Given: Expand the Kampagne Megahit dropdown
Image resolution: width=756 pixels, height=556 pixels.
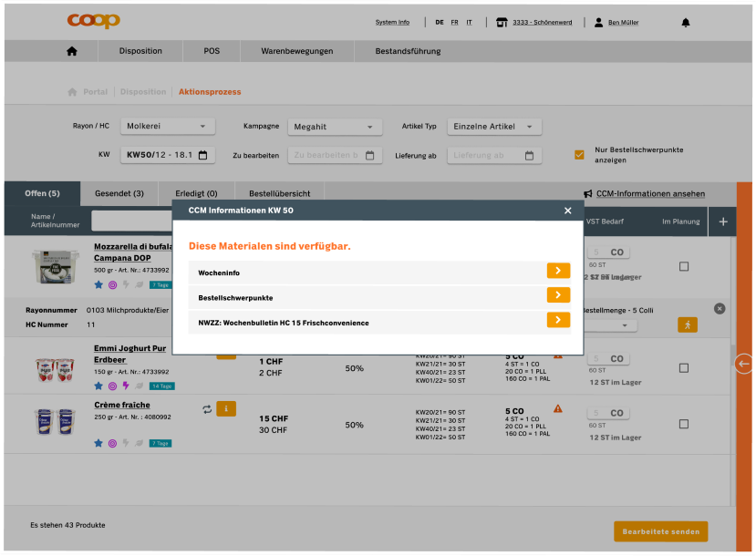Looking at the screenshot, I should click(335, 127).
